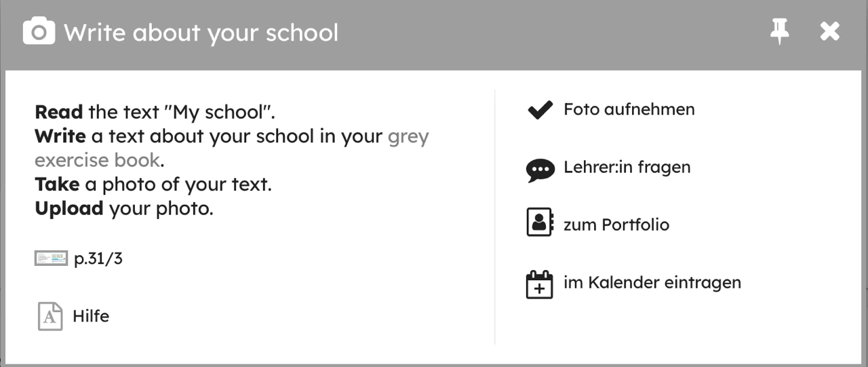Open the portfolio address book icon

point(540,223)
